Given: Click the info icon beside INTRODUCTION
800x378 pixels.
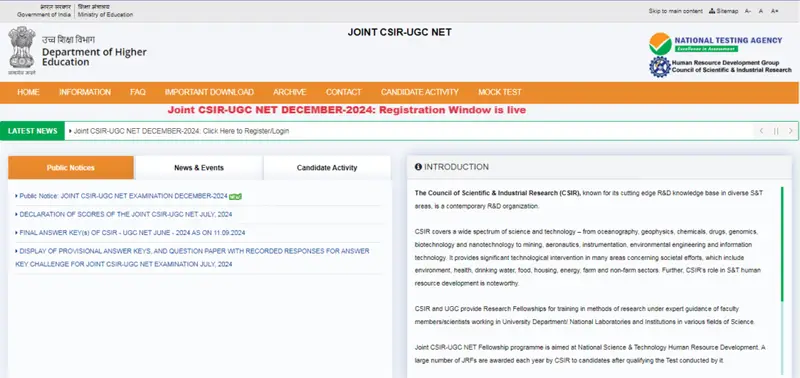Looking at the screenshot, I should tap(418, 167).
